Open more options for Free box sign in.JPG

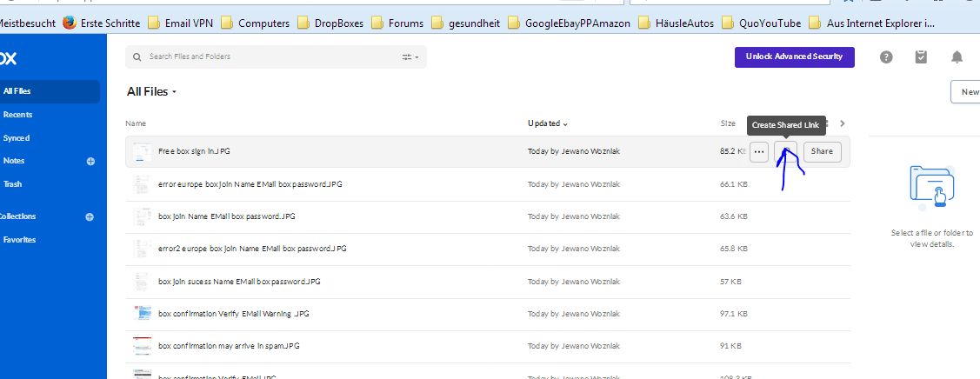tap(759, 152)
